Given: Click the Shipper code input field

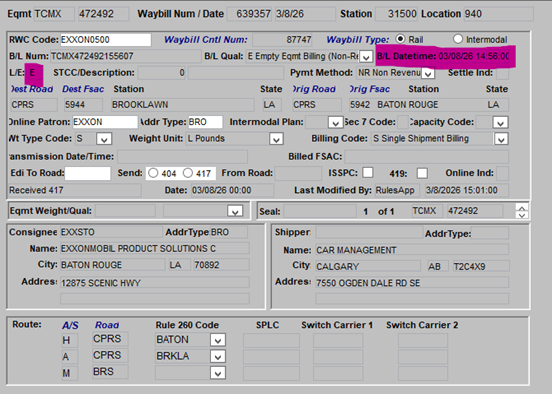Looking at the screenshot, I should coord(369,233).
